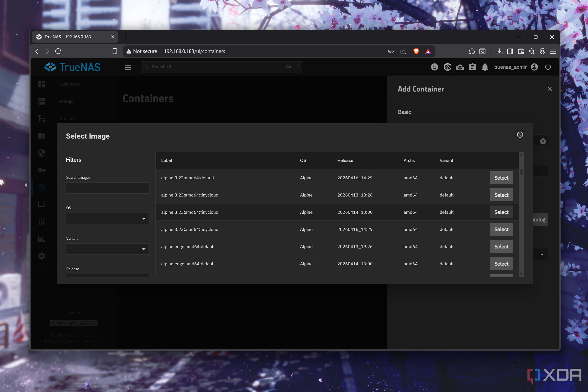This screenshot has height=392, width=588.
Task: Close the Select Image dialog
Action: tap(520, 135)
